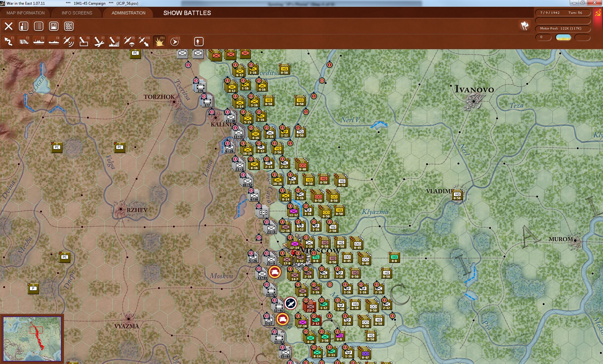Open the commander's report icon
The height and width of the screenshot is (364, 603).
[x=24, y=26]
